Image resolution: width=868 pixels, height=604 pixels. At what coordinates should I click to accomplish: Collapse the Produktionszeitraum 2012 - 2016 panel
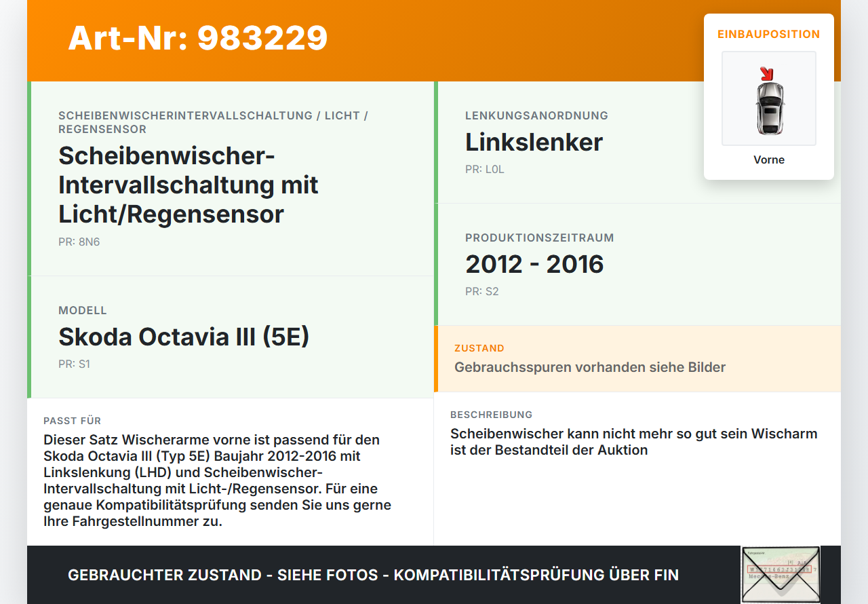tap(534, 264)
